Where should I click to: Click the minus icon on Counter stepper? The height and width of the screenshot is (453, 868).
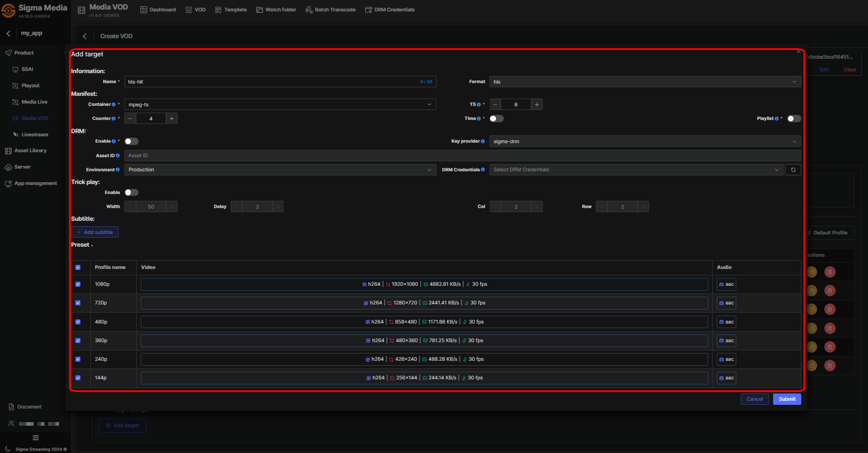[x=130, y=119]
